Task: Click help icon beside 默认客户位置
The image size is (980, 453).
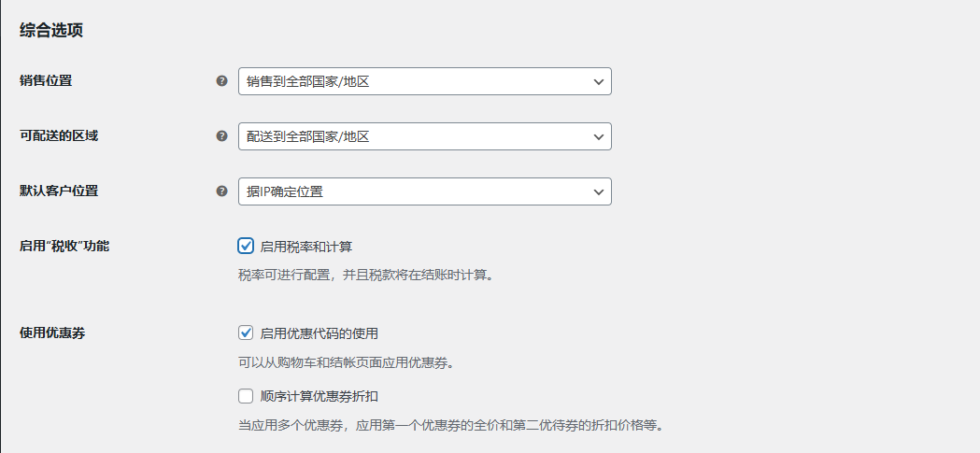Action: (221, 191)
